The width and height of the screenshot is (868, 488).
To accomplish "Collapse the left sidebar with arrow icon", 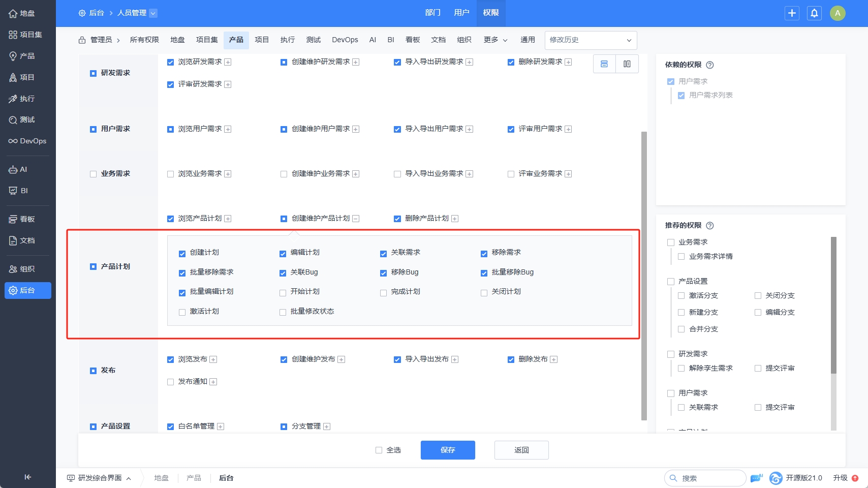I will coord(28,477).
